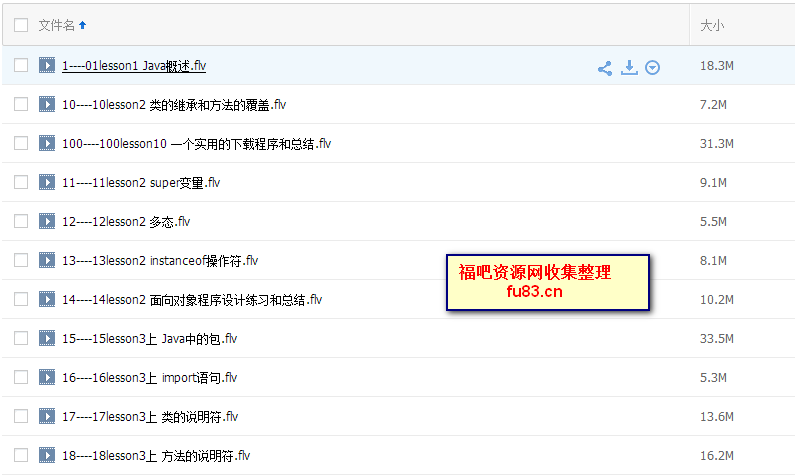Check the box for 15----15lesson3上 Java中的包.flv

pos(21,338)
